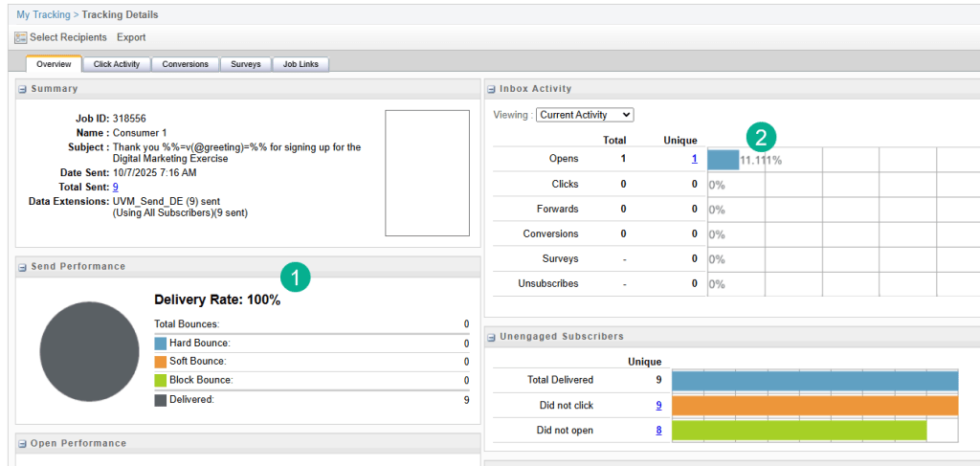Viewport: 980px width, 466px height.
Task: Click the Export button
Action: click(131, 37)
